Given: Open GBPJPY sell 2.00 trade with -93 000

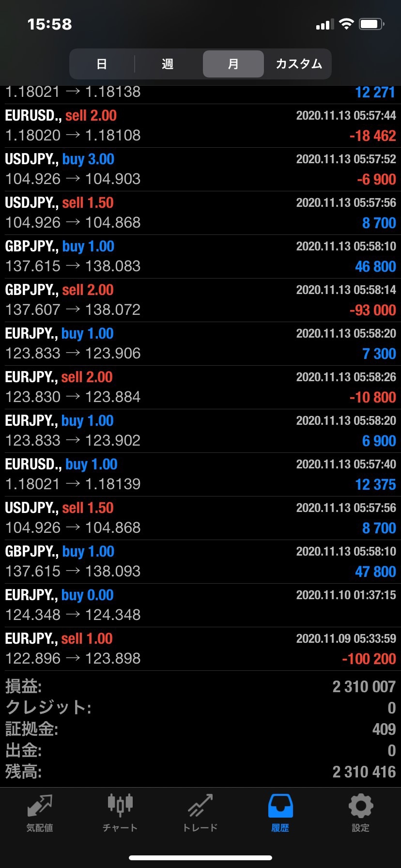Looking at the screenshot, I should [x=200, y=300].
